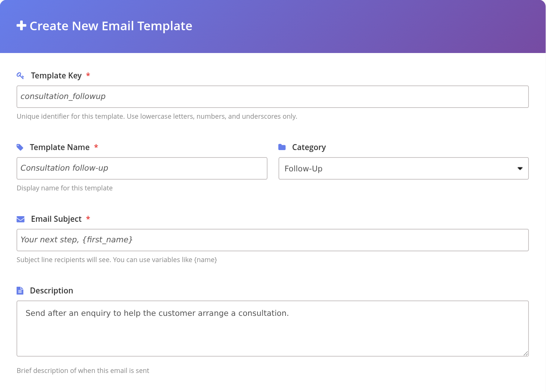
Task: Click the envelope icon beside Email Subject
Action: 21,219
